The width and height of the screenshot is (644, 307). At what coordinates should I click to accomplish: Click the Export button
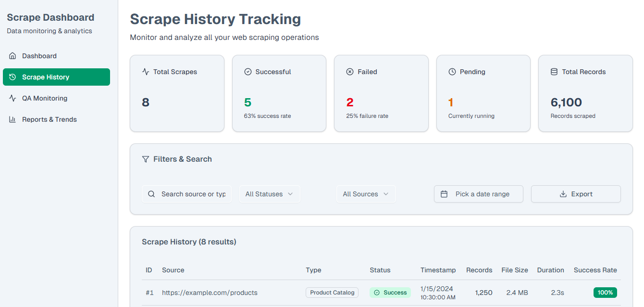tap(576, 193)
